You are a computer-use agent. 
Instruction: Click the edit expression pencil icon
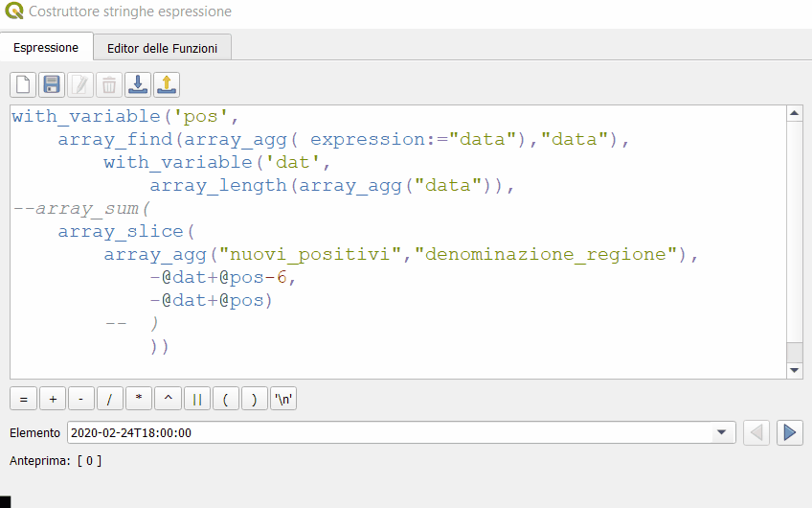(80, 84)
